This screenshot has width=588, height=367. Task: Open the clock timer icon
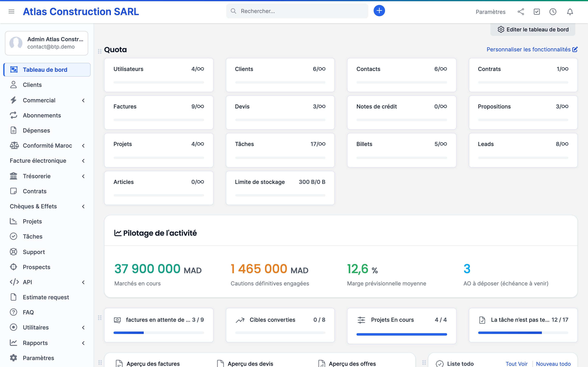click(553, 12)
